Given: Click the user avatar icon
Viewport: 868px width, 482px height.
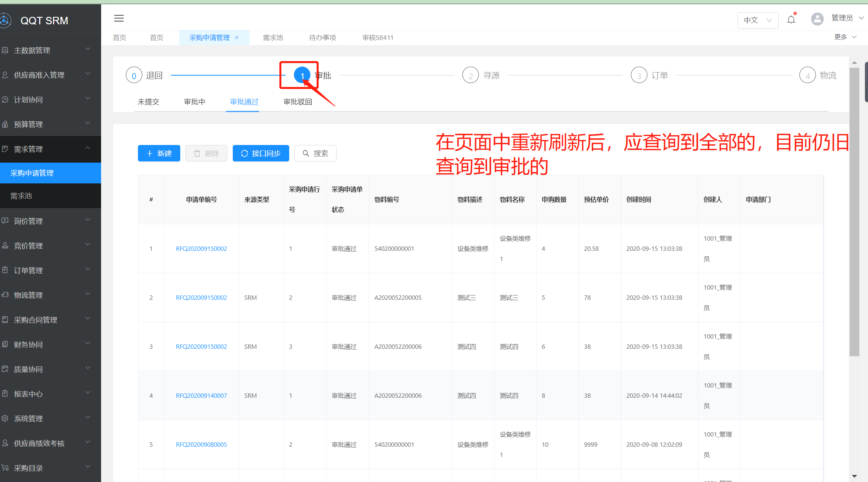Looking at the screenshot, I should (x=817, y=19).
